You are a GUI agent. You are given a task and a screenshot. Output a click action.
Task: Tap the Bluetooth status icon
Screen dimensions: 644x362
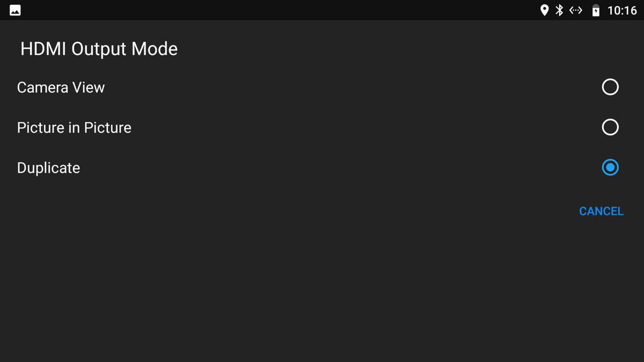pos(559,10)
